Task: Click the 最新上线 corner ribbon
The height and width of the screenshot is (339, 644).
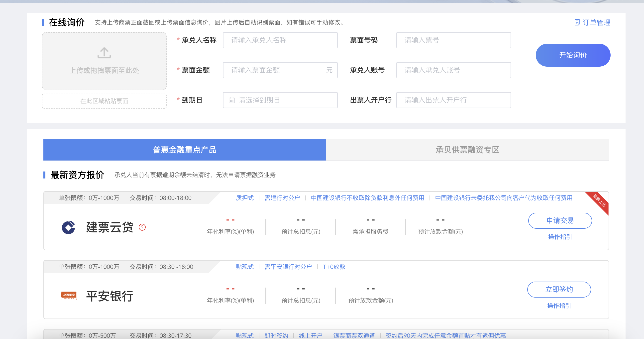Action: pos(599,201)
